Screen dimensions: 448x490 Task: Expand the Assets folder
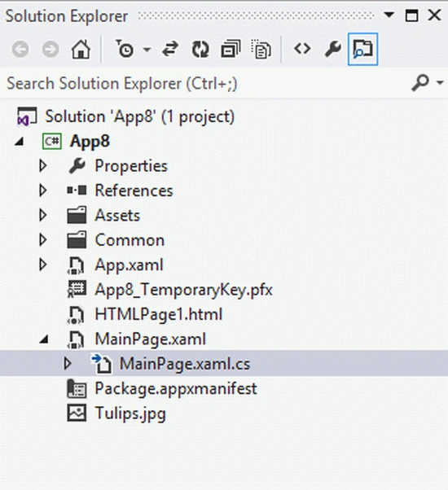[x=43, y=216]
